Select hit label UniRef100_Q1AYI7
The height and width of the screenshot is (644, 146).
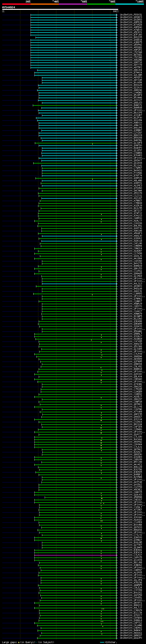131,435
